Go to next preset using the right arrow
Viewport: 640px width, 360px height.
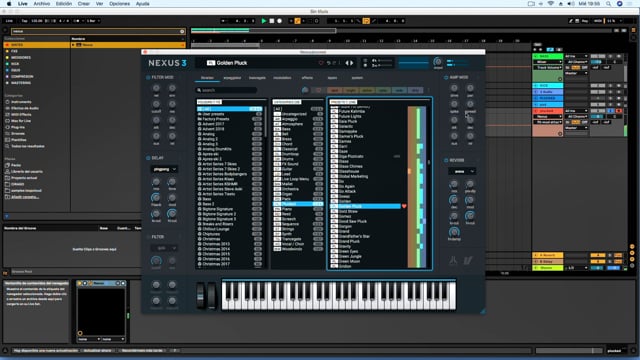[351, 63]
